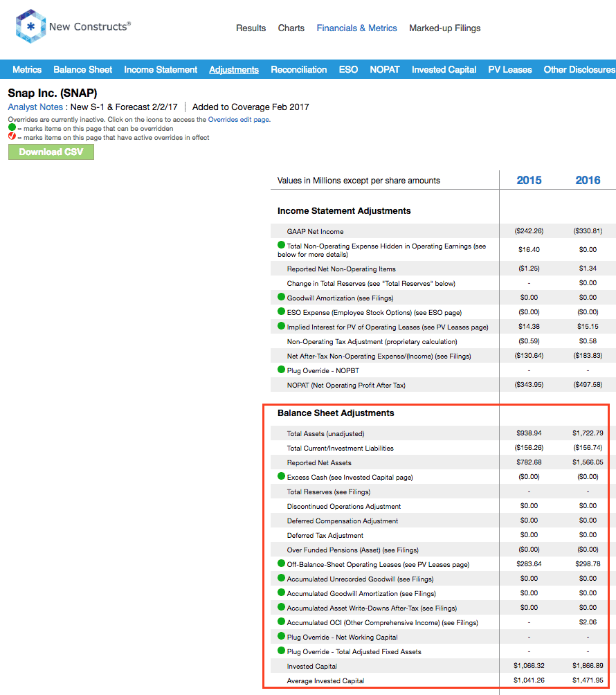Switch to the Invested Capital tab

click(x=444, y=70)
